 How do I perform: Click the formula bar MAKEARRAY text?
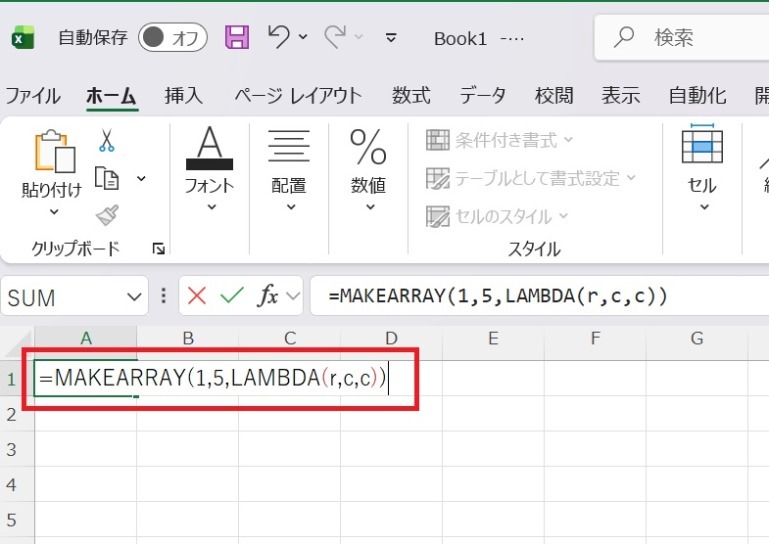click(498, 296)
